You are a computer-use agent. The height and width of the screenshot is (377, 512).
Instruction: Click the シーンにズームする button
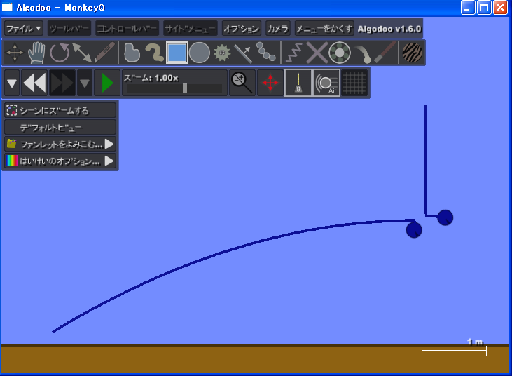[60, 110]
